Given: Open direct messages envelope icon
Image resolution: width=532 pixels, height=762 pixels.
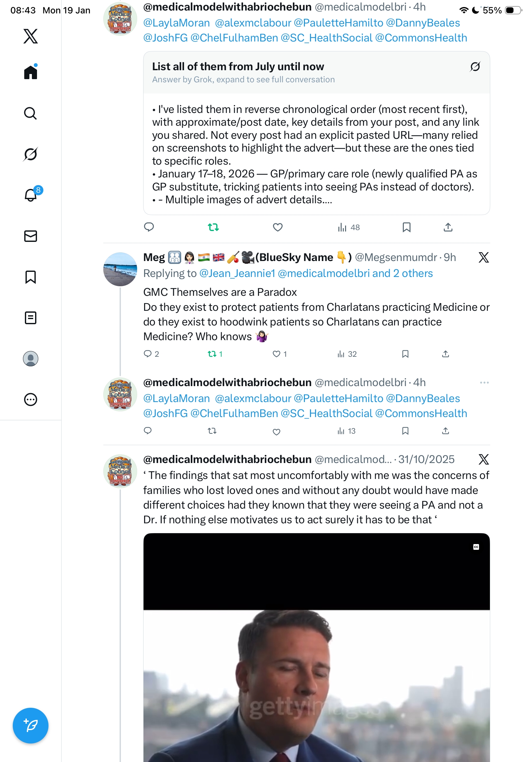Looking at the screenshot, I should tap(31, 236).
